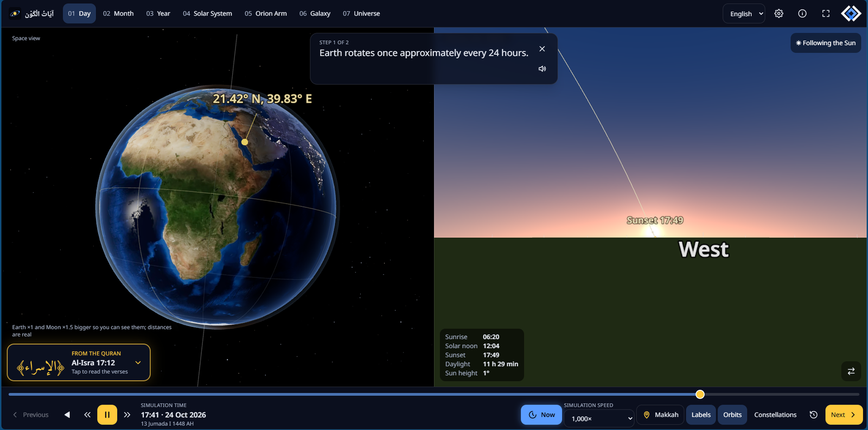Switch to the Solar System tab

point(207,14)
